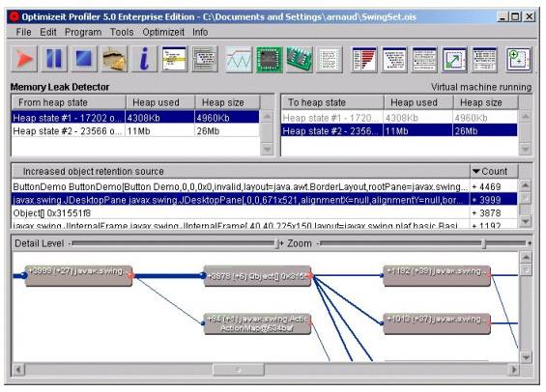Stop the program using the blue square icon
Screen dimensions: 546x392
tap(84, 59)
